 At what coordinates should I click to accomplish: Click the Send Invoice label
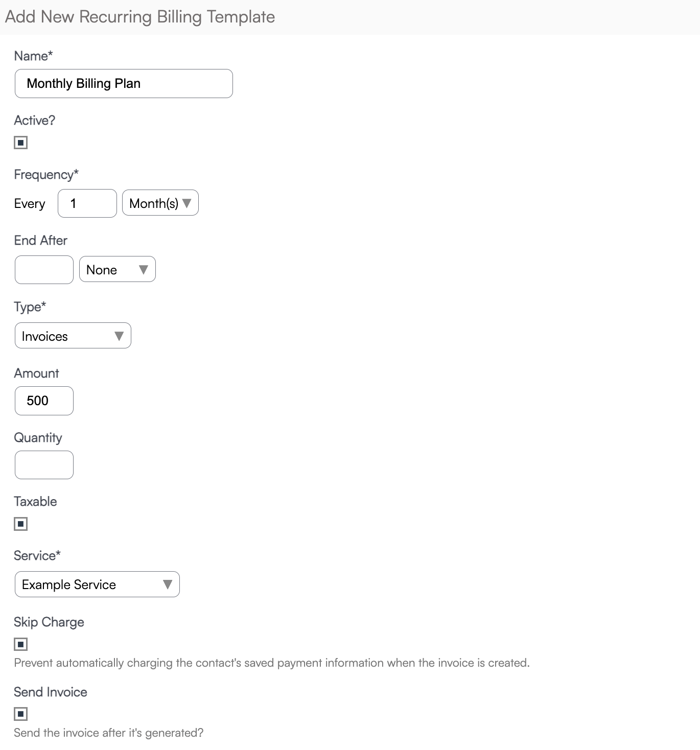51,692
